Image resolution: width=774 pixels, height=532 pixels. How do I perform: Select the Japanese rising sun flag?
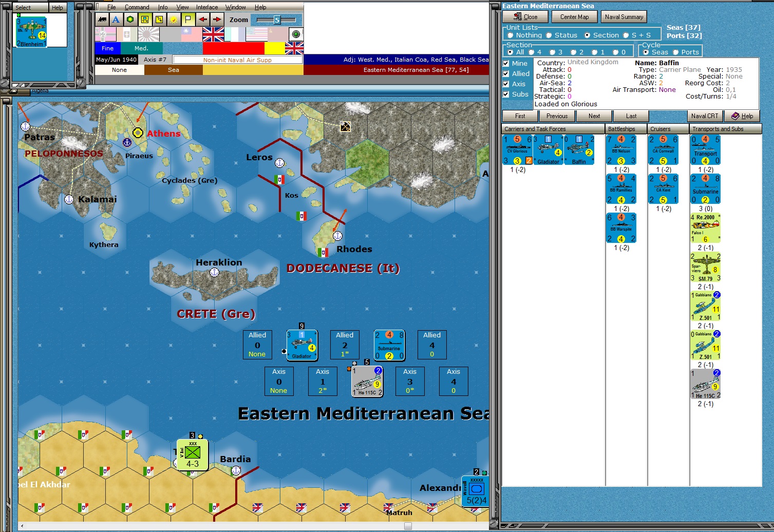click(148, 34)
